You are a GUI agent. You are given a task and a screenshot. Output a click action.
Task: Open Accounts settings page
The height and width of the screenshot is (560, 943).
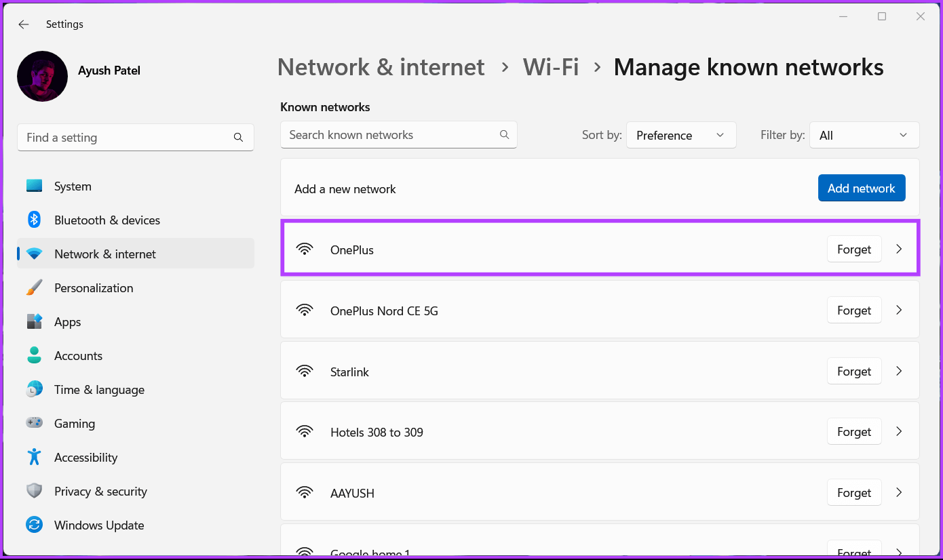[136, 355]
